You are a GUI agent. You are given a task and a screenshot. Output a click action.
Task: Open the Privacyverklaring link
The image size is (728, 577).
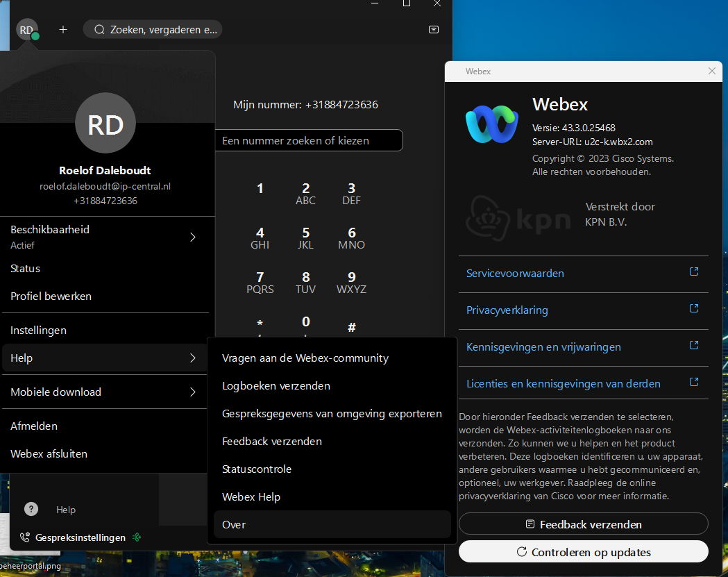(x=507, y=310)
